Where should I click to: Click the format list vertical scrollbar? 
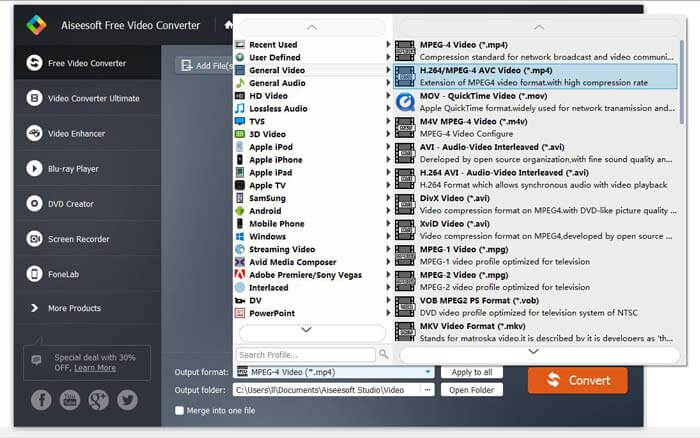[682, 82]
